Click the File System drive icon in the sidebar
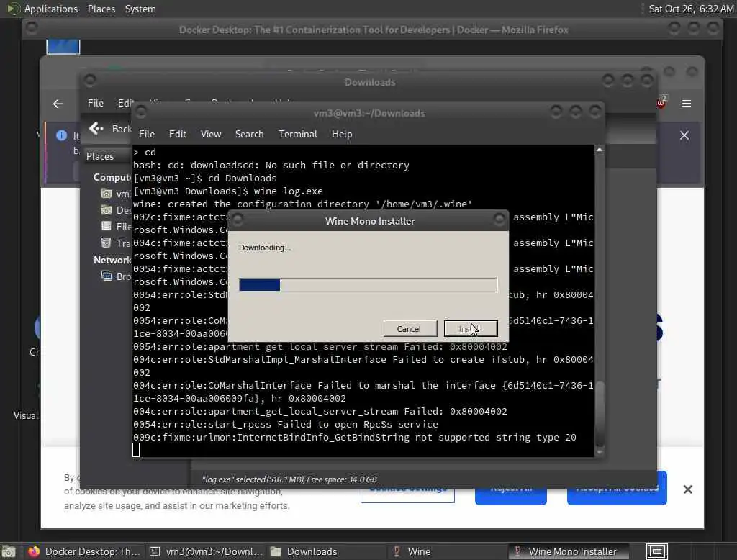737x560 pixels. 107,226
